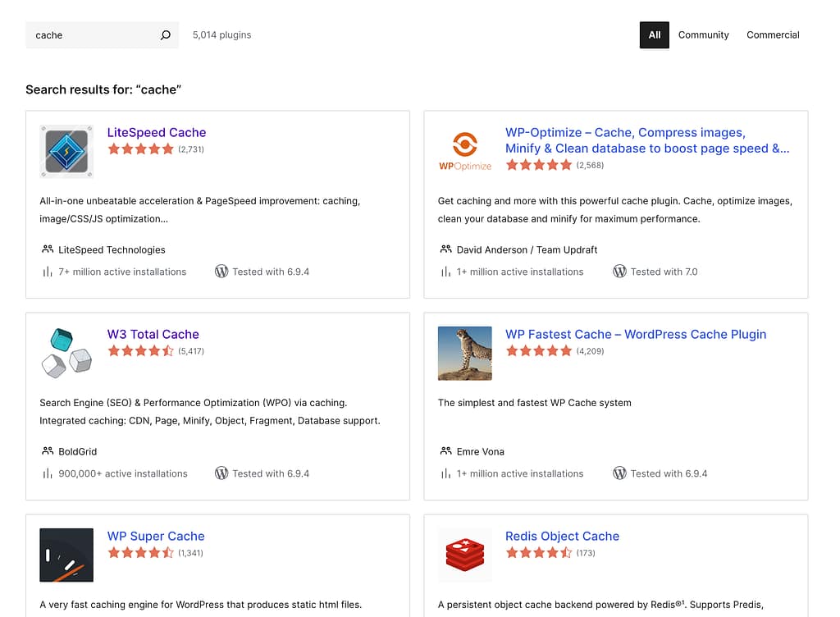Click the 5,014 plugins count text
This screenshot has width=840, height=617.
coord(221,34)
